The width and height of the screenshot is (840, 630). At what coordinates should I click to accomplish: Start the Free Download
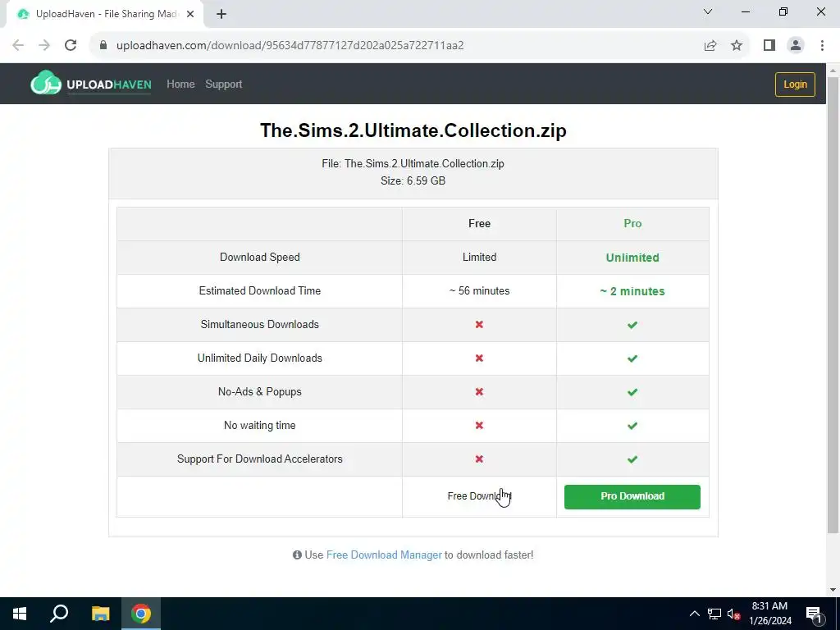click(479, 496)
